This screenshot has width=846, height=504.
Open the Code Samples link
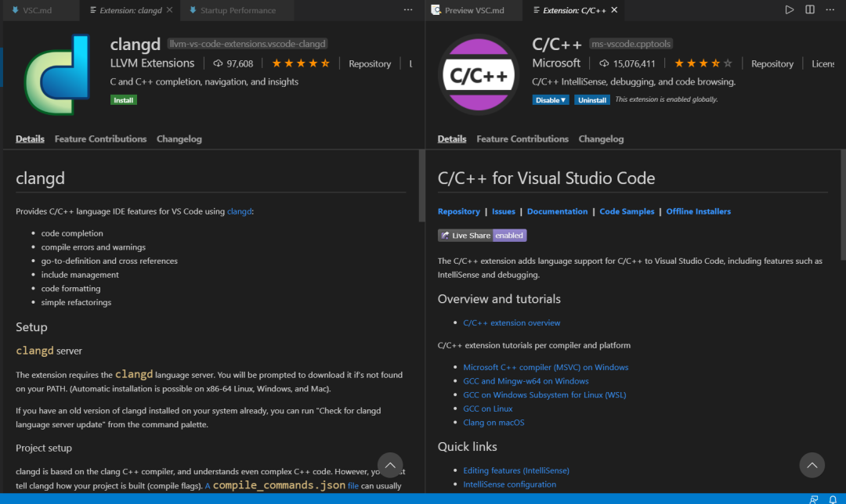pos(627,211)
